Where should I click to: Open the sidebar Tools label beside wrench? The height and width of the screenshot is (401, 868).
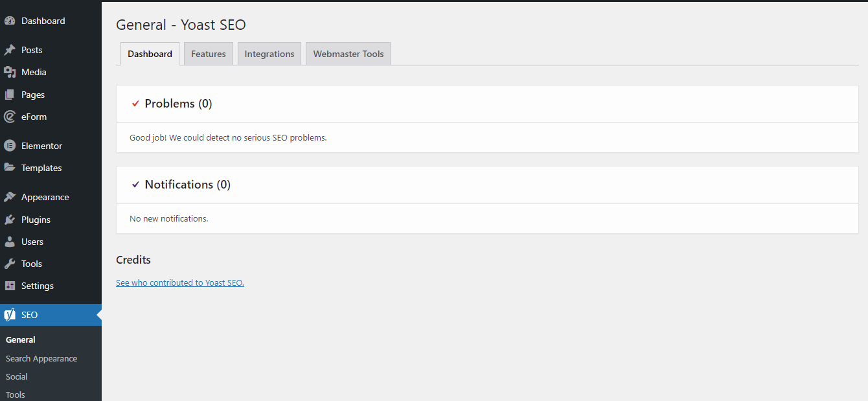[x=32, y=264]
